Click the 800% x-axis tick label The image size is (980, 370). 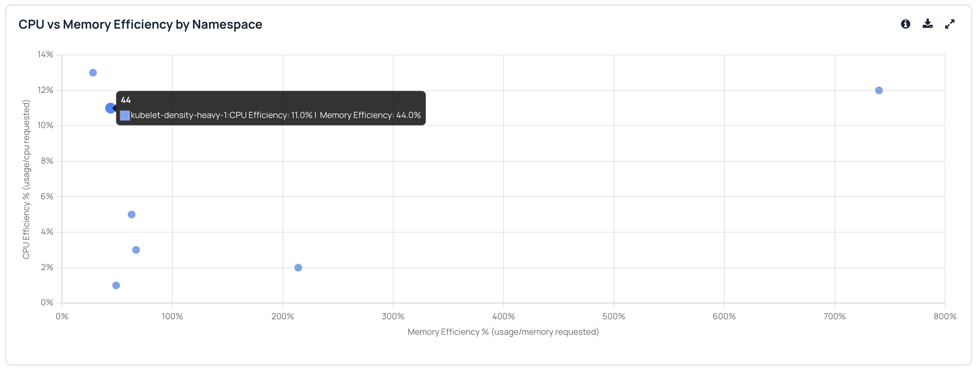[x=945, y=317]
